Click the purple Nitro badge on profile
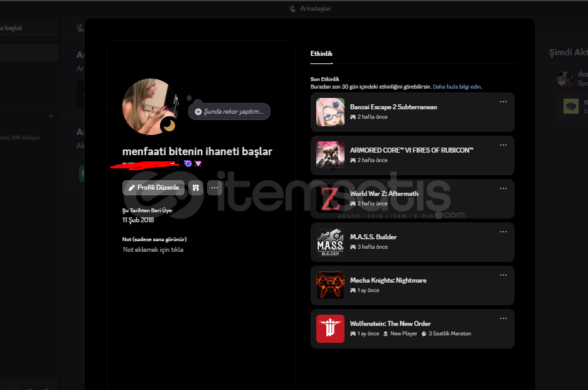This screenshot has width=588, height=390. [188, 163]
